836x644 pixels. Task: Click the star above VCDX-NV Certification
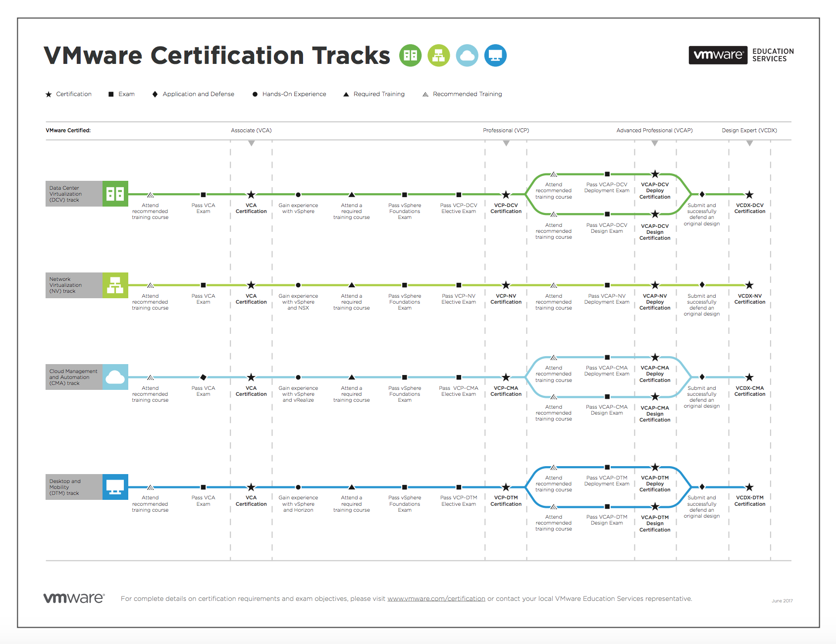coord(749,285)
